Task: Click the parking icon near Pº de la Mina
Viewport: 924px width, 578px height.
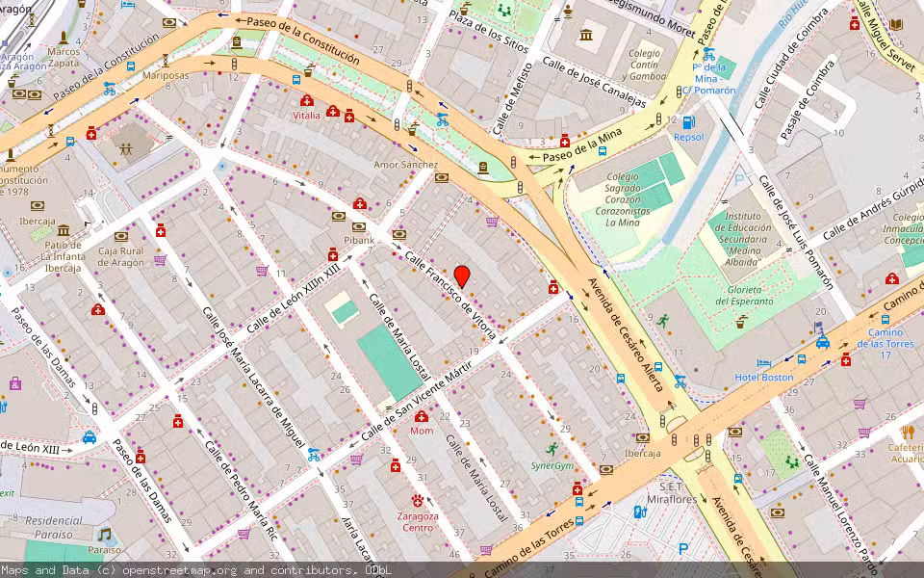Action: [740, 177]
